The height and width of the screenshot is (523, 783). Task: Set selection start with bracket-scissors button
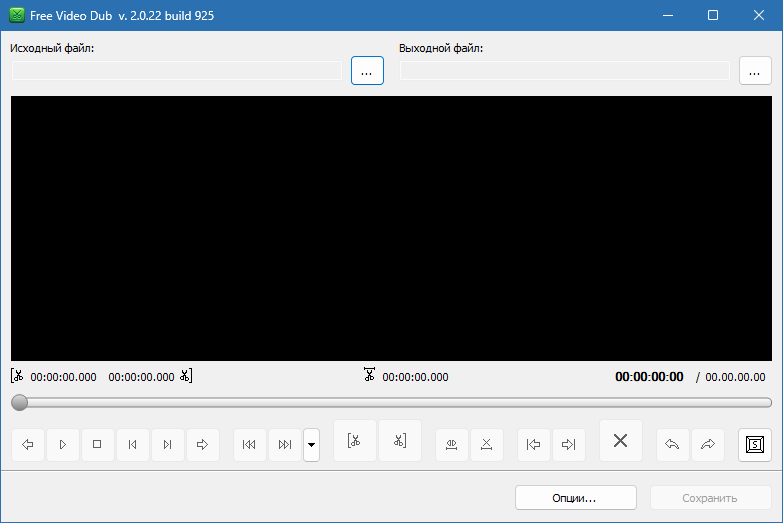coord(355,441)
